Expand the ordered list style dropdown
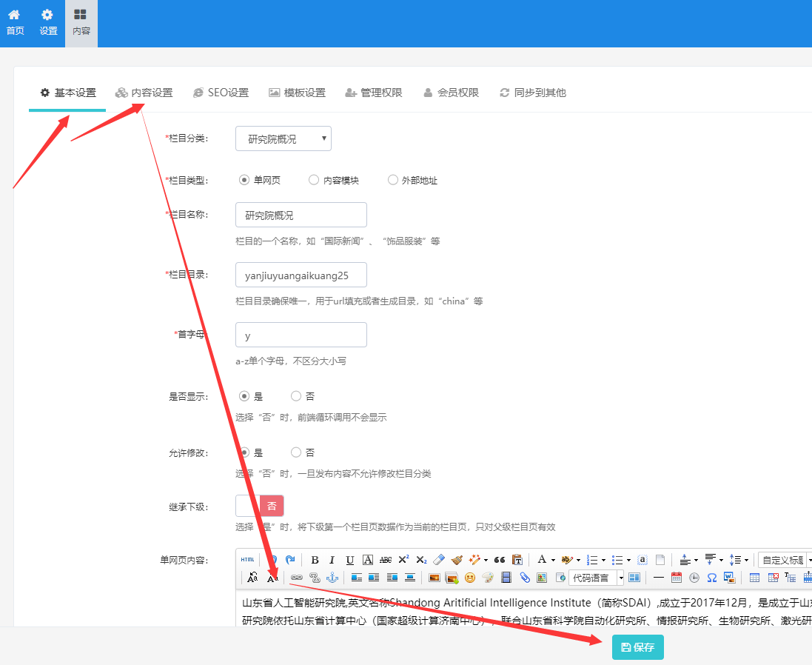Viewport: 812px width, 665px height. tap(603, 561)
